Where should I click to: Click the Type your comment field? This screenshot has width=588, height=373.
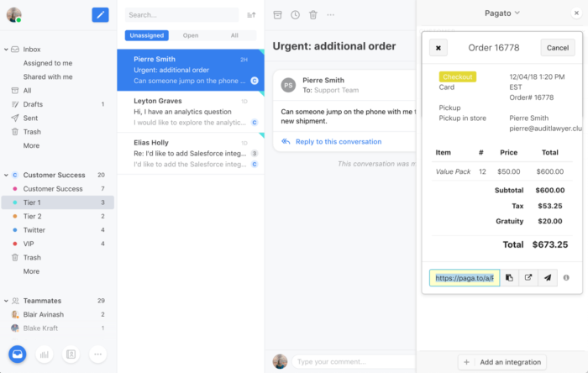(354, 362)
